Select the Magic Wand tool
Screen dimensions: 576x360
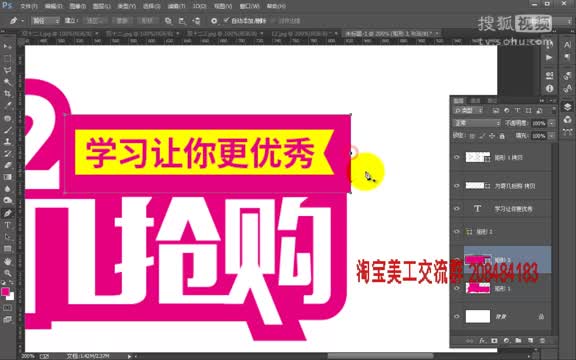(x=7, y=82)
